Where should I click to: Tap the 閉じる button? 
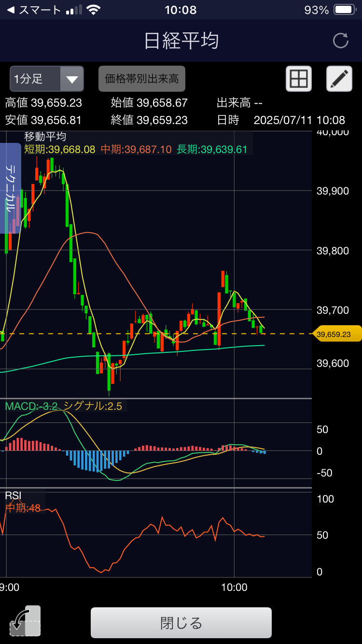click(x=181, y=623)
